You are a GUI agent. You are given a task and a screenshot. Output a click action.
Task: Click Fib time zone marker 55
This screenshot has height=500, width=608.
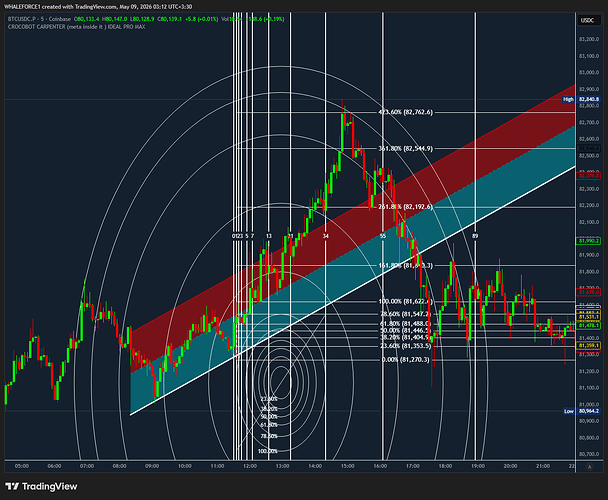tap(383, 236)
